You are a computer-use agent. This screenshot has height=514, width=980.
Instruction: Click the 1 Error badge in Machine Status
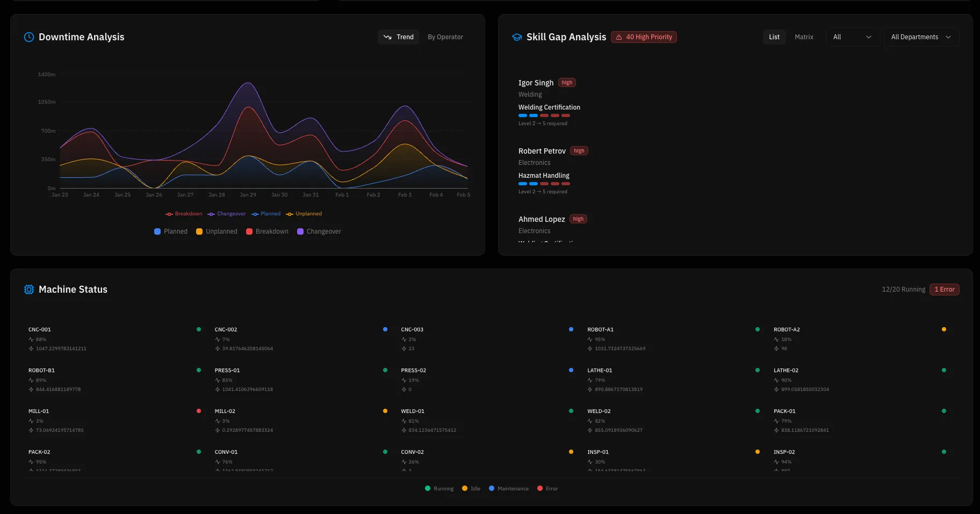(x=944, y=289)
